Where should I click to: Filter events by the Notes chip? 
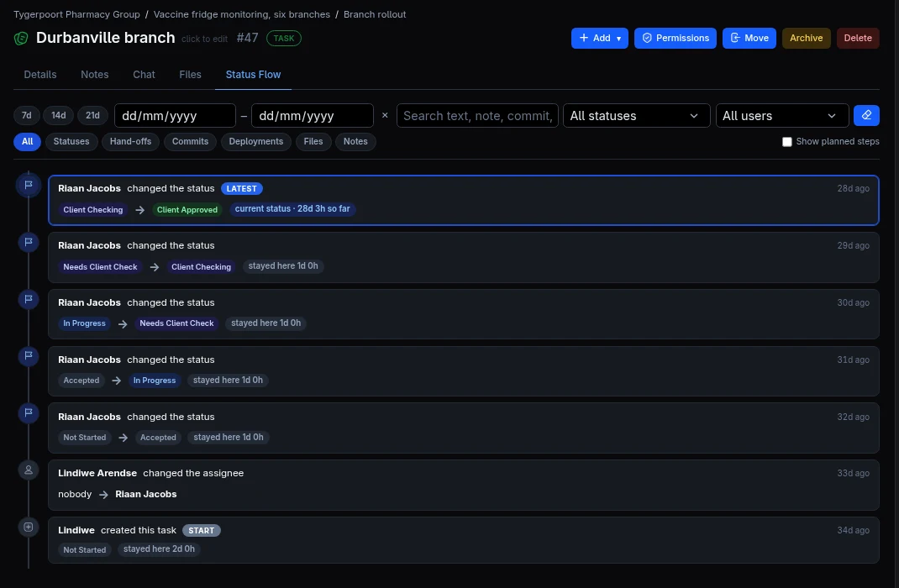355,142
